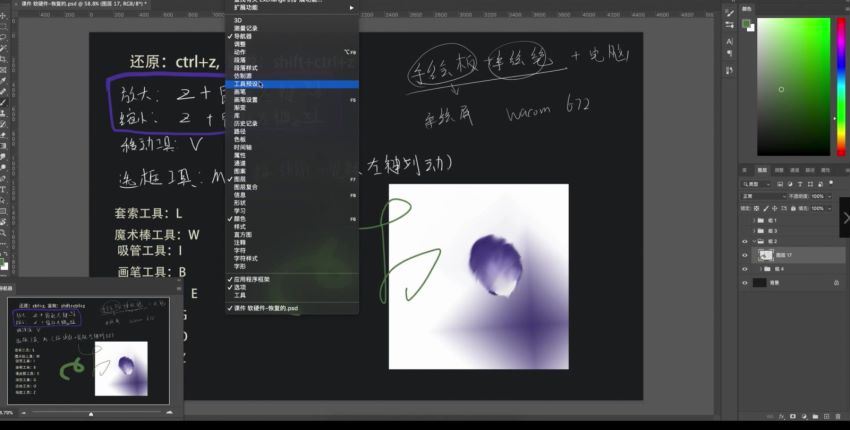Select the Eraser tool
Image resolution: width=850 pixels, height=430 pixels.
click(x=4, y=134)
